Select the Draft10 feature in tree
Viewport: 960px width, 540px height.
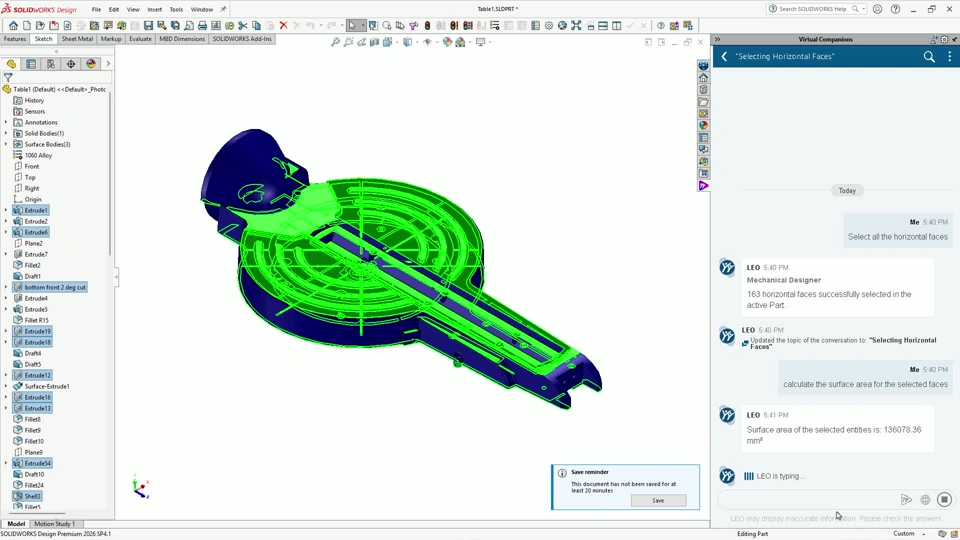point(34,474)
